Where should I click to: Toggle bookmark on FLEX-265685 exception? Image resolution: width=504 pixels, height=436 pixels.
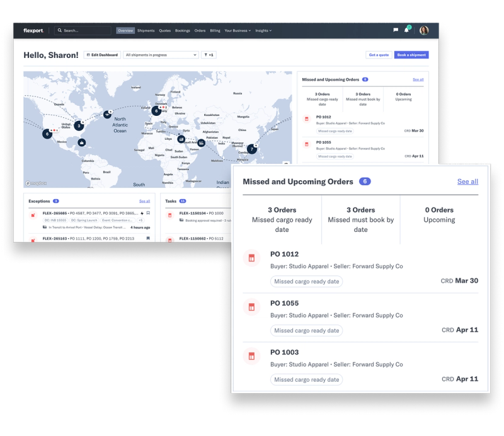148,213
